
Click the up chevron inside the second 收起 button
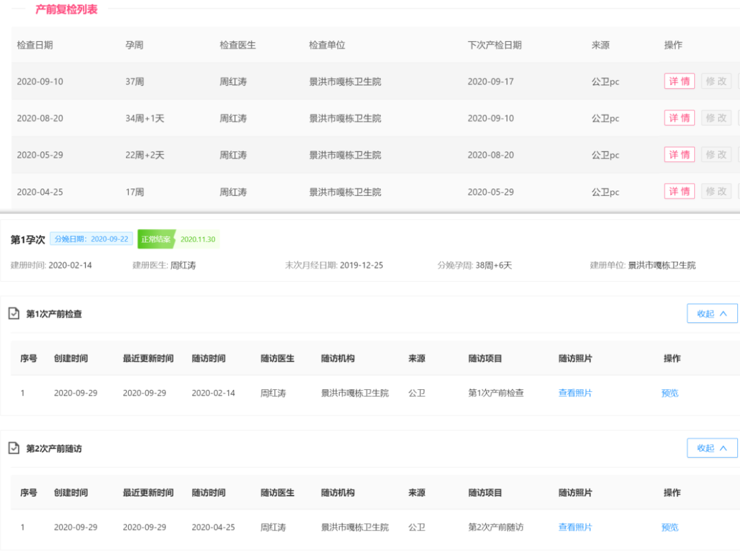click(x=724, y=448)
